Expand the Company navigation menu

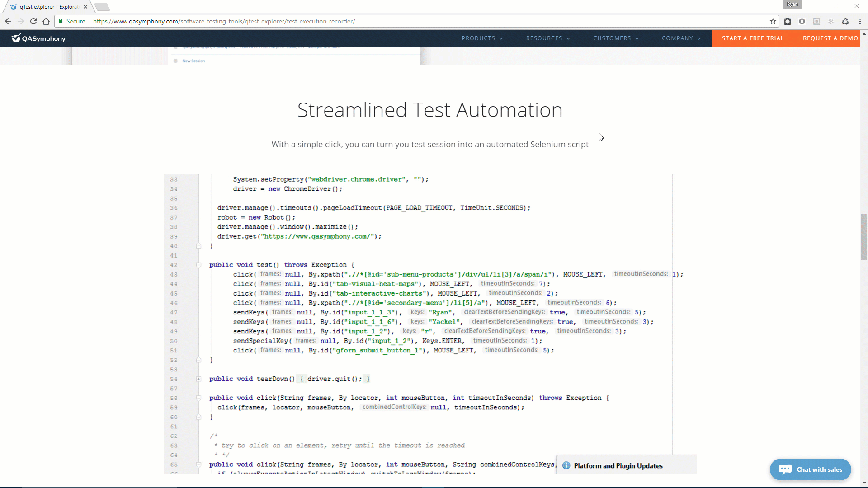click(x=681, y=38)
